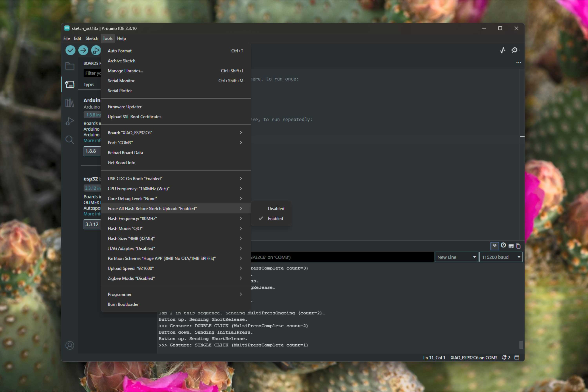
Task: Expand the Port COM3 submenu
Action: (176, 142)
